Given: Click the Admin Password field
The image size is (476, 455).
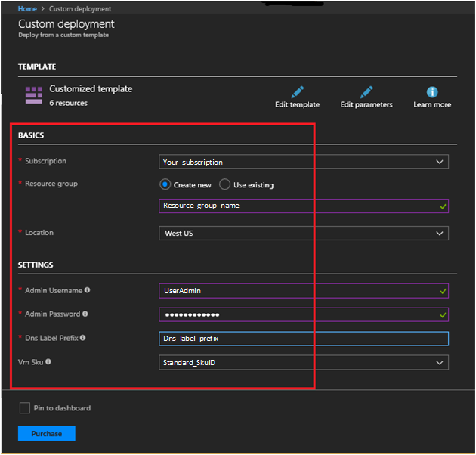Looking at the screenshot, I should (x=304, y=314).
